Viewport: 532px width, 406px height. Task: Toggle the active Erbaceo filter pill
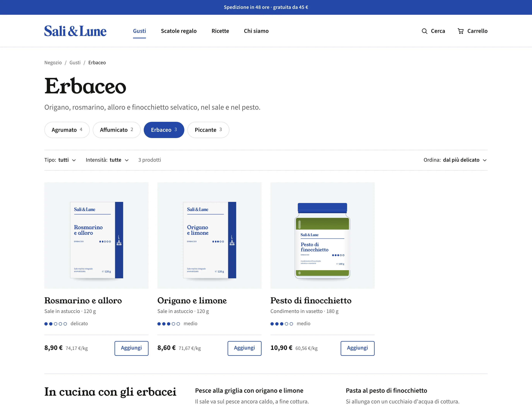(x=164, y=130)
